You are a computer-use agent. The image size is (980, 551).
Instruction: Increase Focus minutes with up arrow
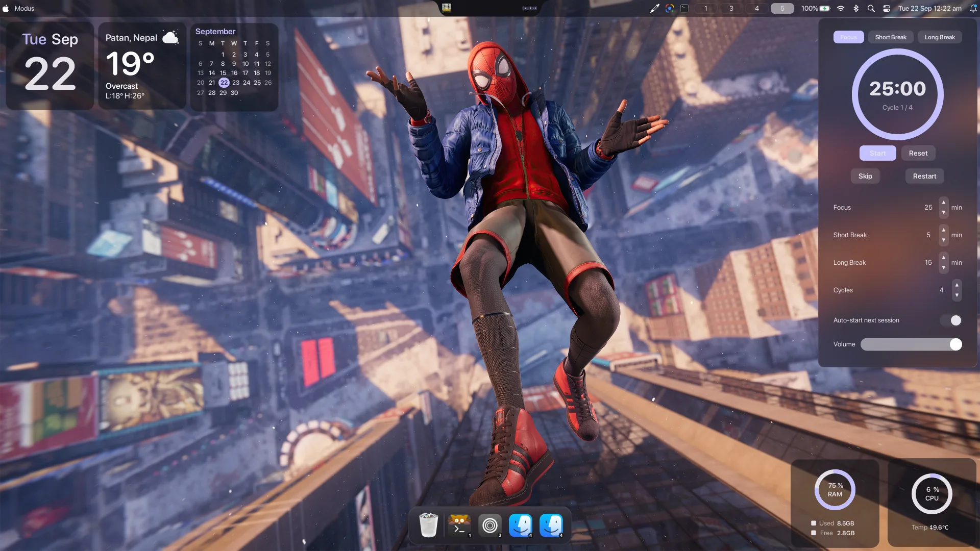[x=943, y=203]
